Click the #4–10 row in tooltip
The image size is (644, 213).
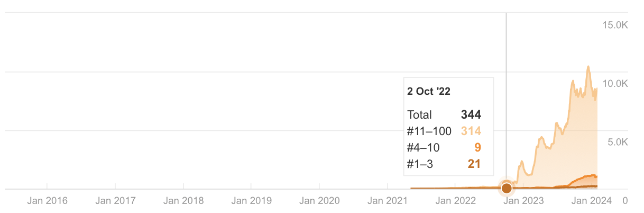[444, 147]
